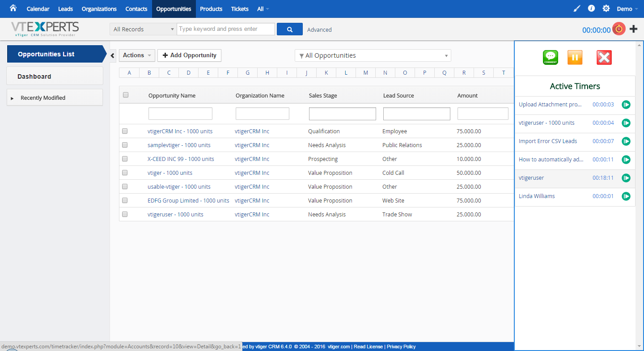Click the Amount filter field
This screenshot has height=351, width=644.
click(x=483, y=114)
